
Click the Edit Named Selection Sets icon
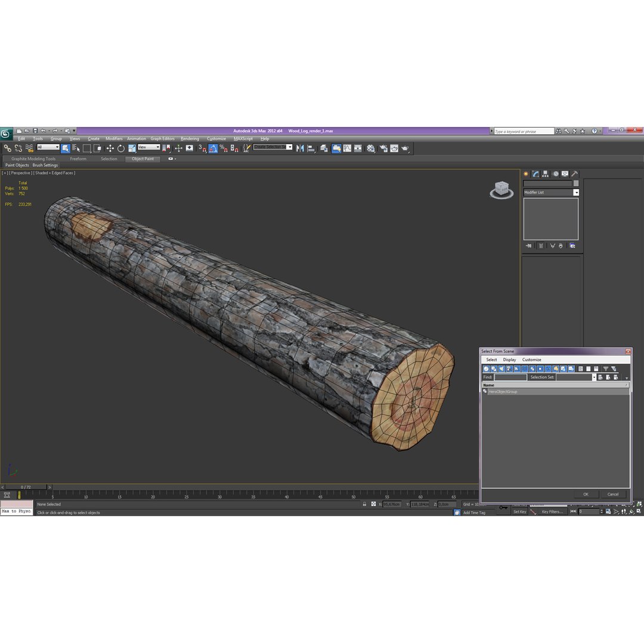click(x=246, y=148)
